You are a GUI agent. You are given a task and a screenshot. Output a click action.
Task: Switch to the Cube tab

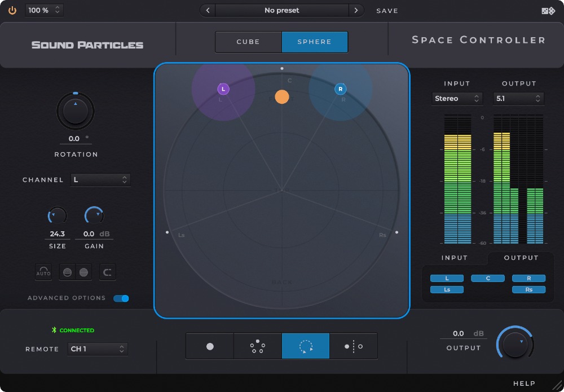click(248, 42)
